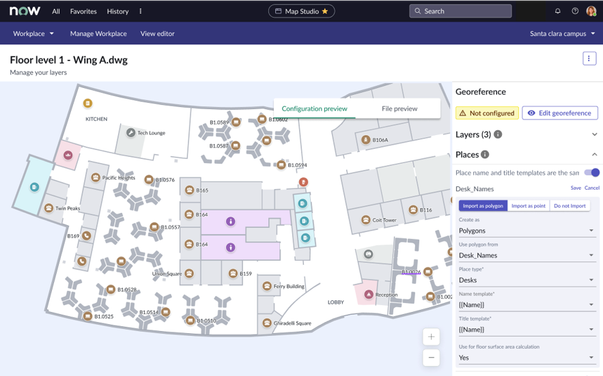Viewport: 603px width, 376px height.
Task: Click the Save link for Desk_Names
Action: (576, 188)
